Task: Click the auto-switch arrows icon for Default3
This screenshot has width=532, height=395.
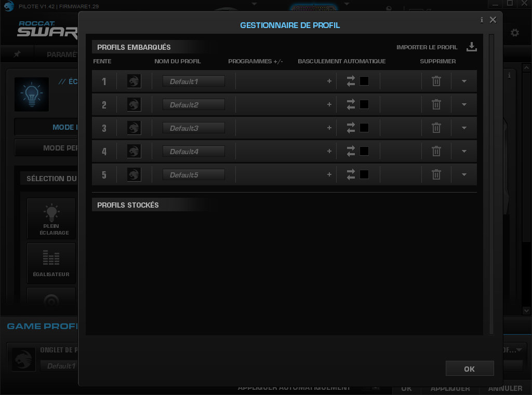Action: [x=351, y=128]
